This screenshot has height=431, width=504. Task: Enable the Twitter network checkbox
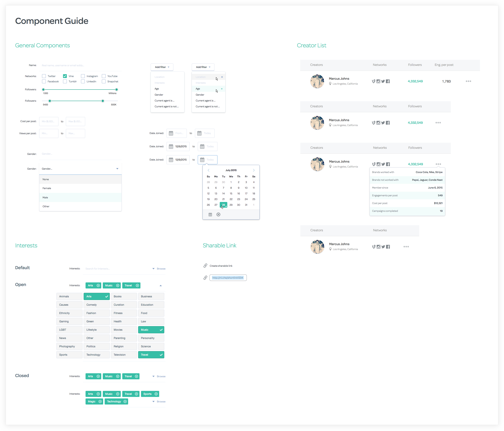click(x=44, y=76)
